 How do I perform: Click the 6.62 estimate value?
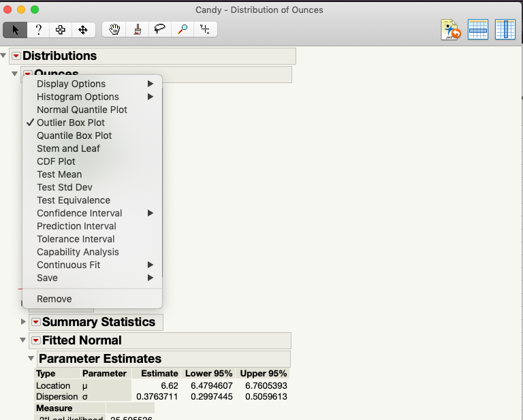170,386
